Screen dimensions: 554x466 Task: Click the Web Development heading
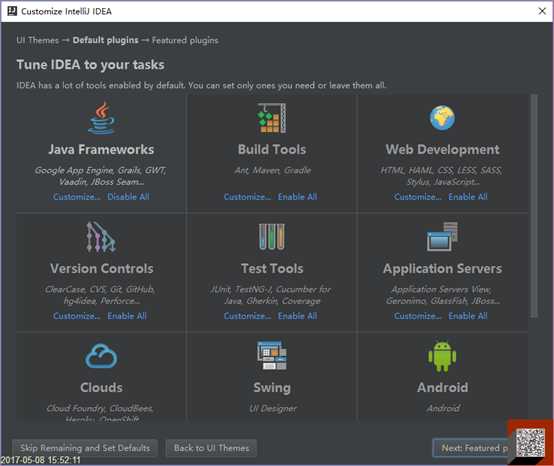[442, 149]
